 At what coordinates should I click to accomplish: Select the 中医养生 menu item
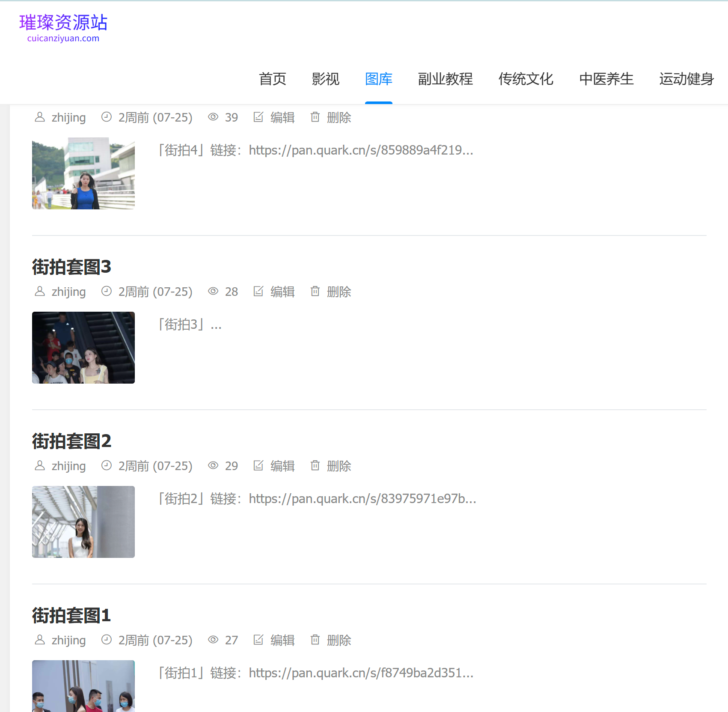606,79
